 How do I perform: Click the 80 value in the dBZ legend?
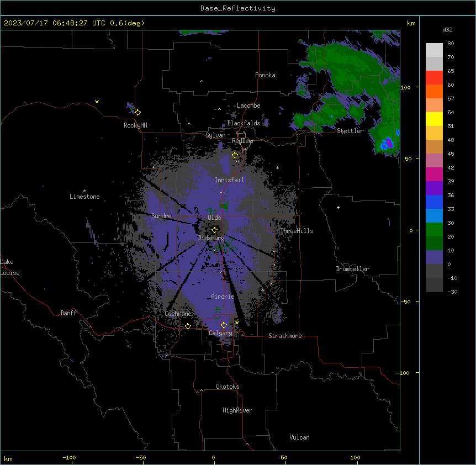pyautogui.click(x=451, y=44)
